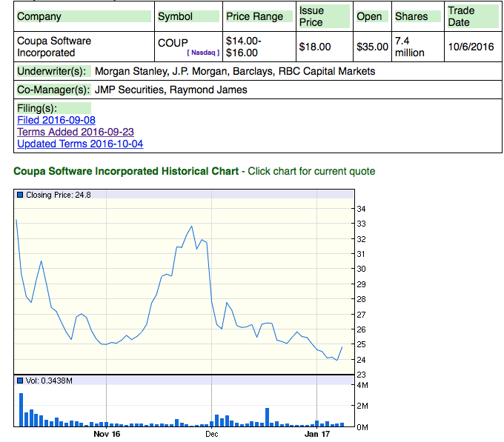Click the Coupa Software Incorporated Historical Chart heading
The image size is (504, 442).
126,171
